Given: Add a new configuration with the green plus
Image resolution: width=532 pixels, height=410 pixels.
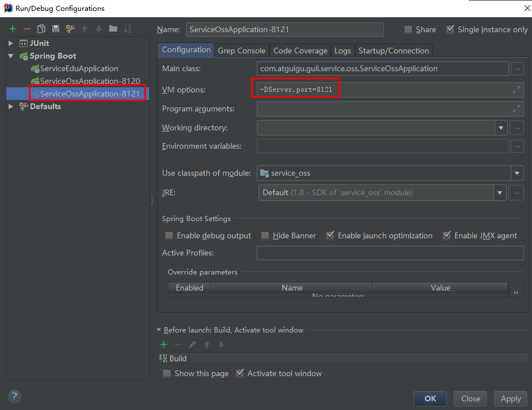Looking at the screenshot, I should tap(13, 29).
